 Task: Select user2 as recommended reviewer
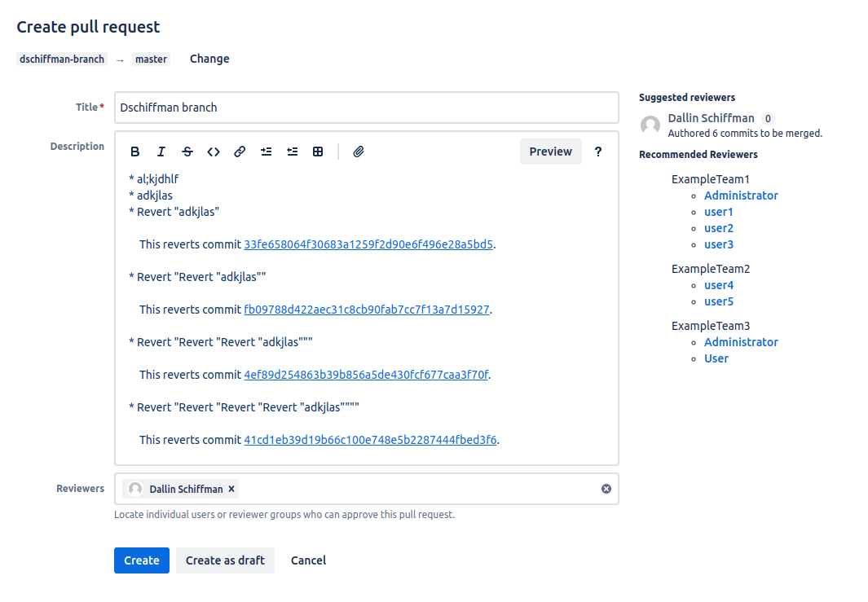coord(719,228)
